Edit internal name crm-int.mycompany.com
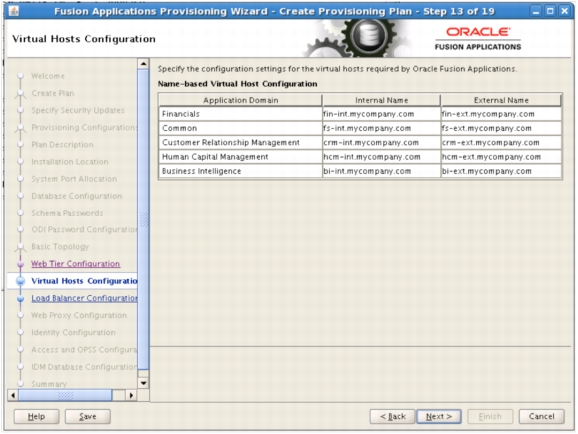This screenshot has width=578, height=434. 381,142
